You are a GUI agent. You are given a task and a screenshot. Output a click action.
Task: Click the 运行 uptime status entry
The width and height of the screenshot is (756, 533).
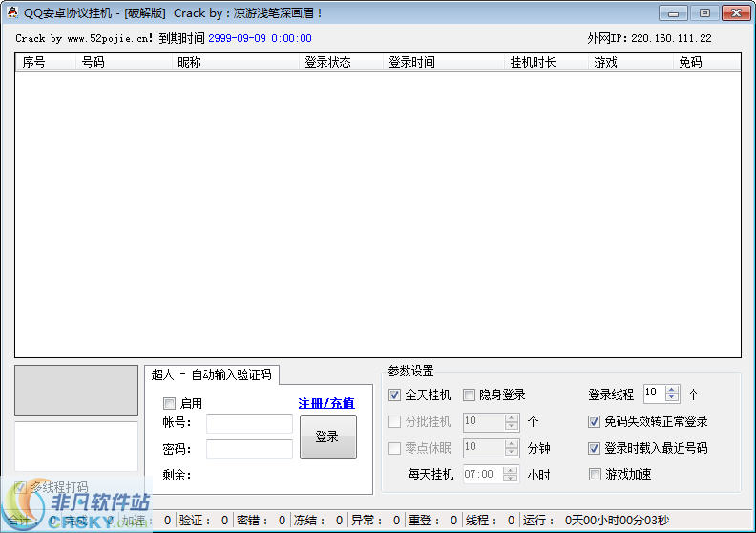[x=596, y=521]
